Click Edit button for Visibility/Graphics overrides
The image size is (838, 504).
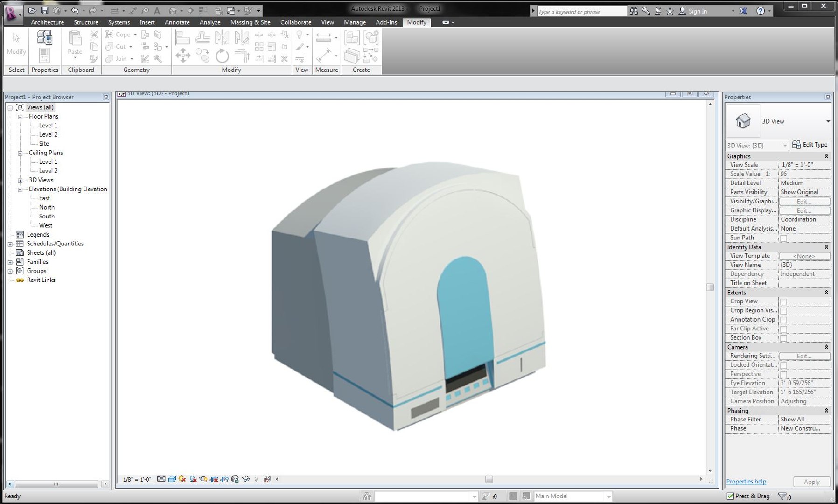click(x=804, y=202)
